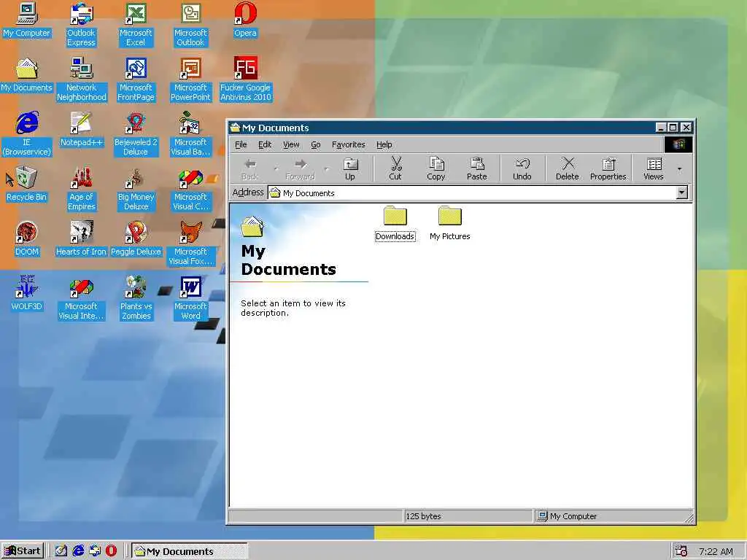Image resolution: width=747 pixels, height=560 pixels.
Task: Select the WOLF3D desktop icon
Action: pyautogui.click(x=27, y=293)
